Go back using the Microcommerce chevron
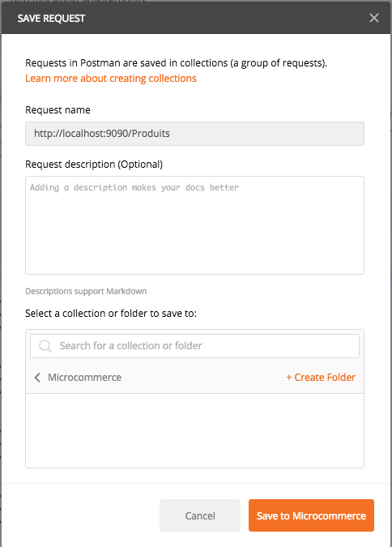392x547 pixels. pyautogui.click(x=37, y=377)
